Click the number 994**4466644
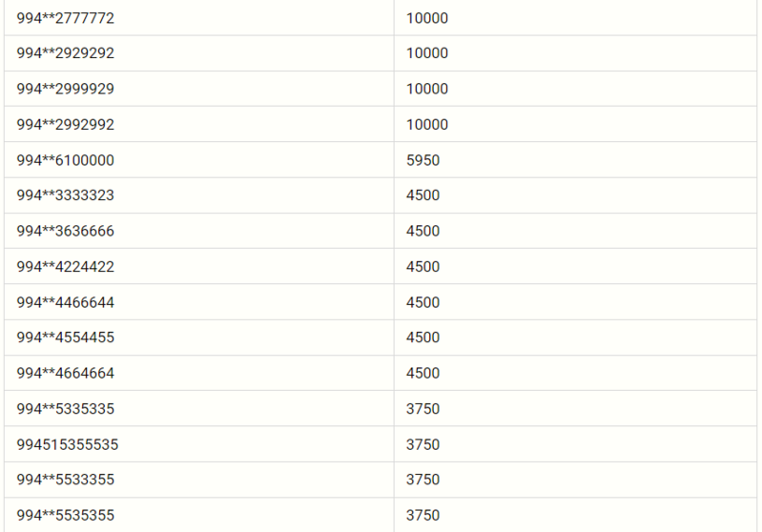 pos(65,302)
